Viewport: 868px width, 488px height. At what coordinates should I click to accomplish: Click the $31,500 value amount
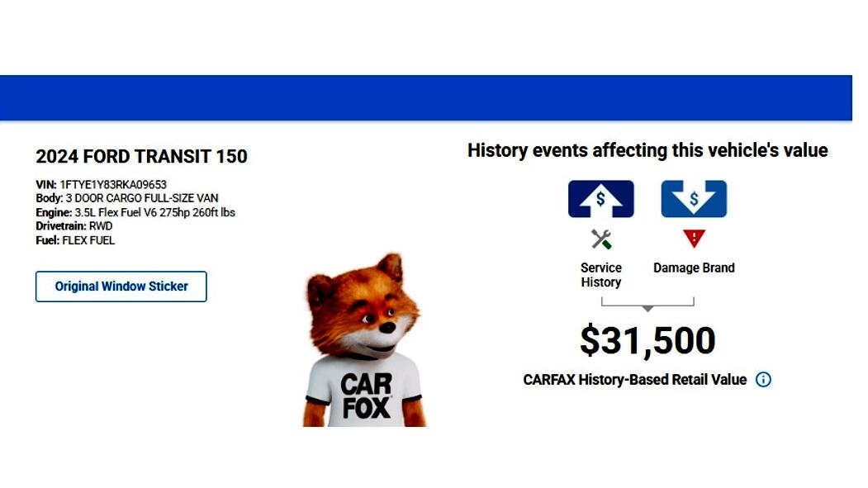[647, 340]
